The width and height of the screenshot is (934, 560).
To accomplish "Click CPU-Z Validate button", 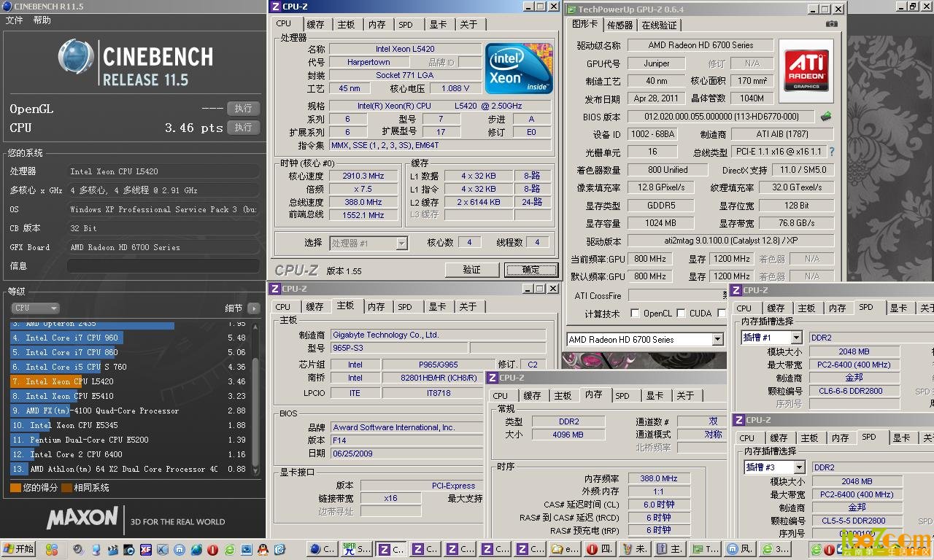I will click(471, 270).
